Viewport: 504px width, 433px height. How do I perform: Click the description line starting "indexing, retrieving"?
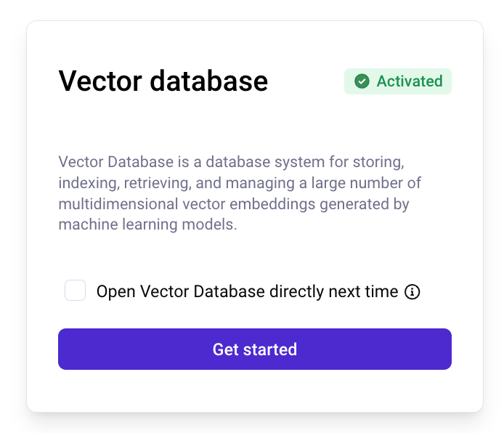(240, 183)
